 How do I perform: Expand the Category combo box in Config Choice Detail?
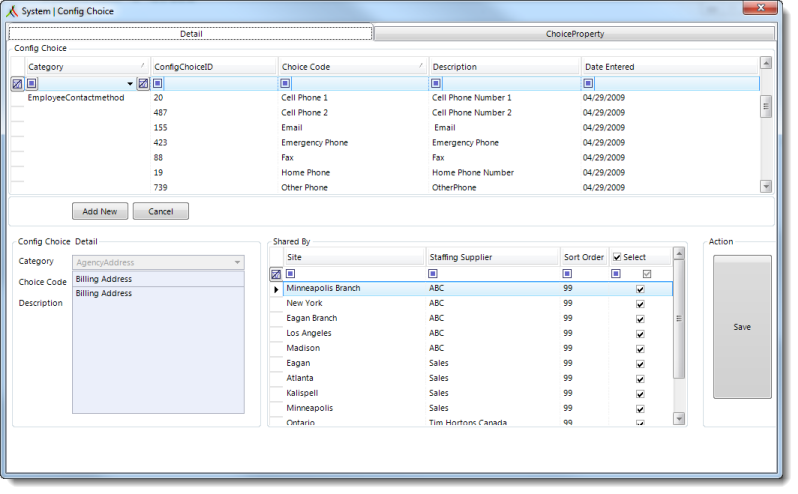(x=237, y=263)
